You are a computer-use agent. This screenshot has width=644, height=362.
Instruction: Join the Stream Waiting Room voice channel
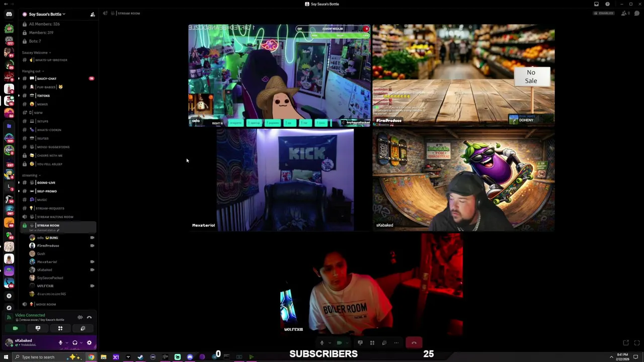pos(58,217)
